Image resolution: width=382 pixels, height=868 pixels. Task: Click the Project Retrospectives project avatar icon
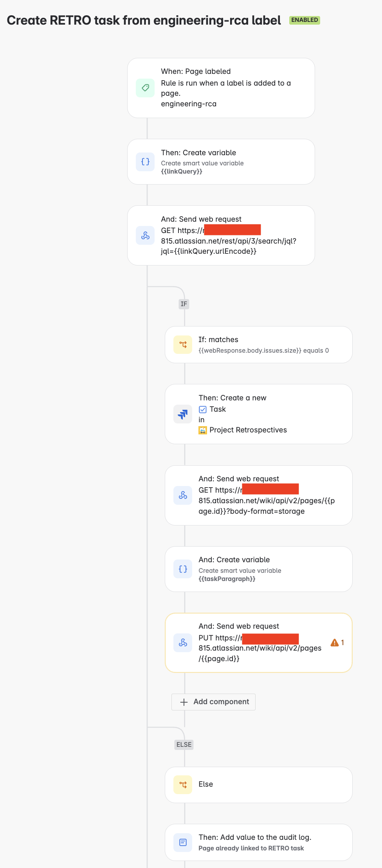coord(203,430)
